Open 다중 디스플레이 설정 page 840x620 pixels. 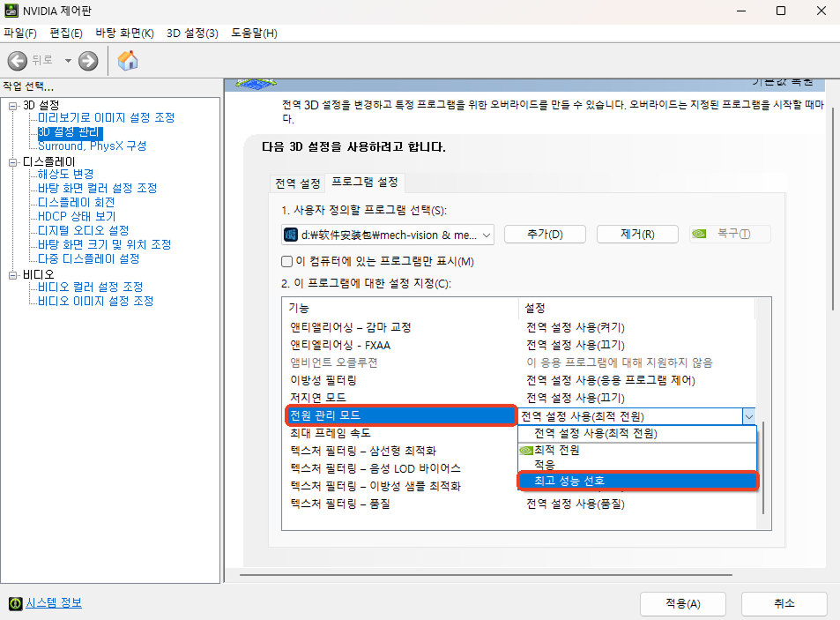click(x=88, y=258)
